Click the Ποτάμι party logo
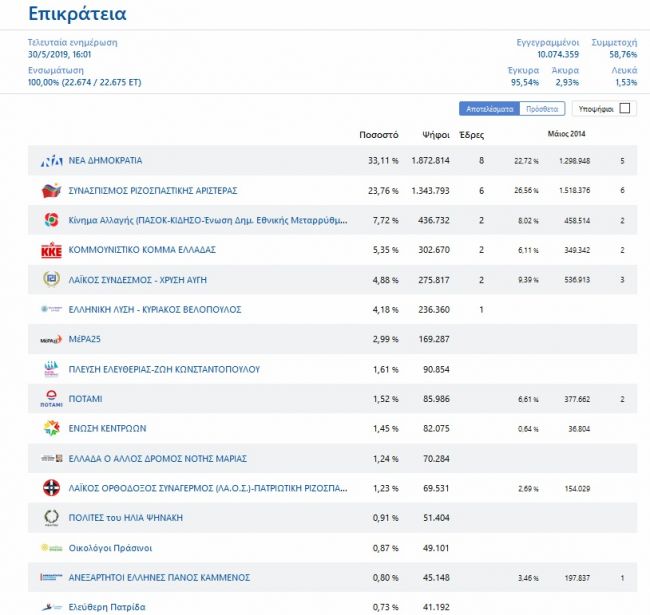This screenshot has height=615, width=650. click(51, 399)
